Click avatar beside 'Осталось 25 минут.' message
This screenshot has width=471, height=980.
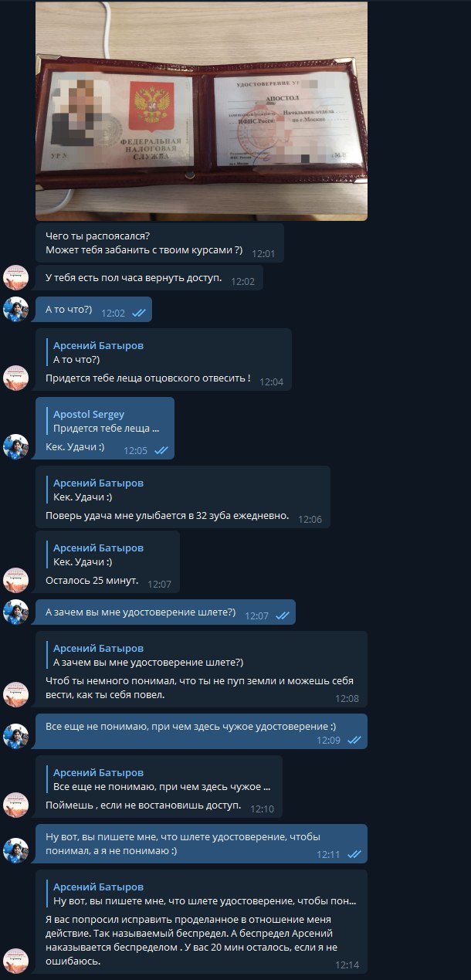(x=16, y=580)
